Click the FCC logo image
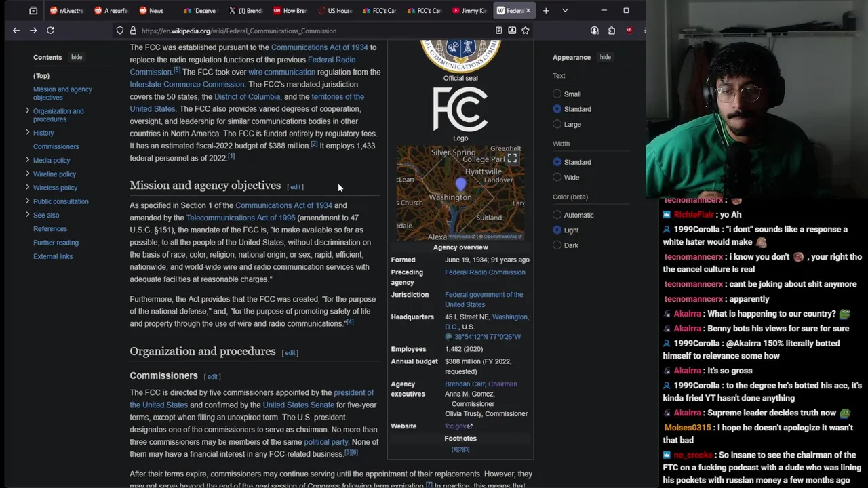The height and width of the screenshot is (488, 868). (x=460, y=110)
